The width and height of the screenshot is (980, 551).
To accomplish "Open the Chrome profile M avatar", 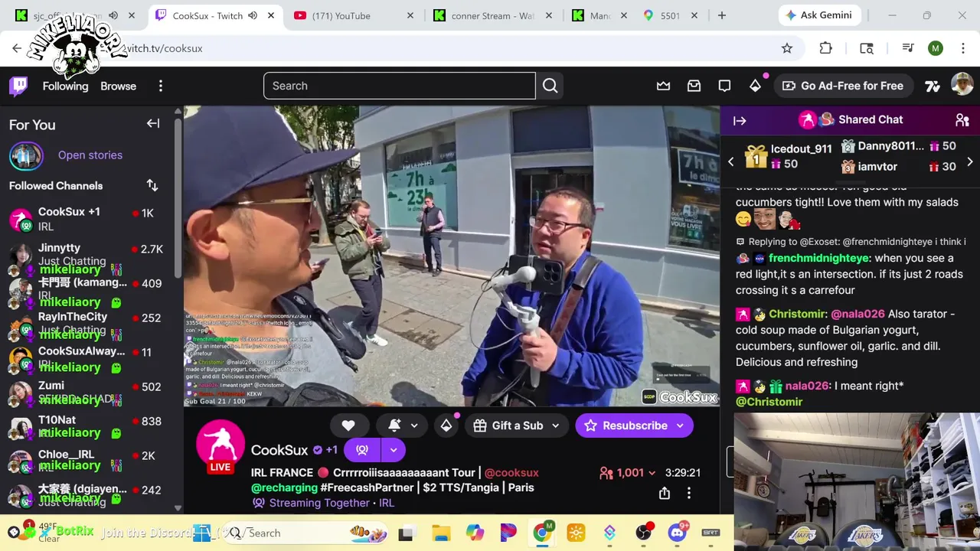I will click(x=936, y=48).
